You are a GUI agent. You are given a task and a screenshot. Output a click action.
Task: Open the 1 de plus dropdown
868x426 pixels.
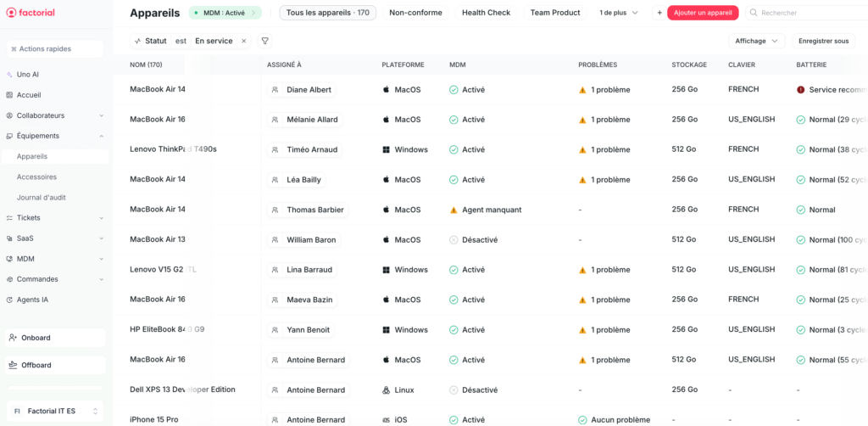tap(618, 13)
